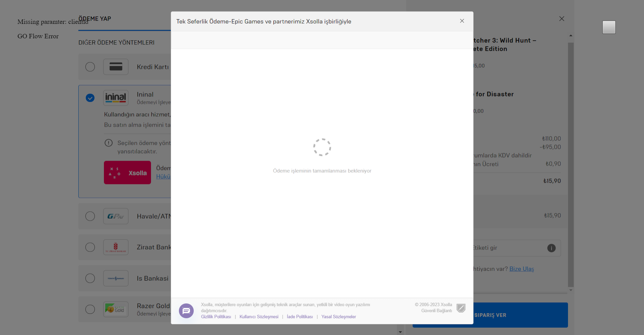Viewport: 644px width, 335px height.
Task: Click the 'Ödeme işleminin tamamlanması bekleniyor' text
Action: [322, 171]
